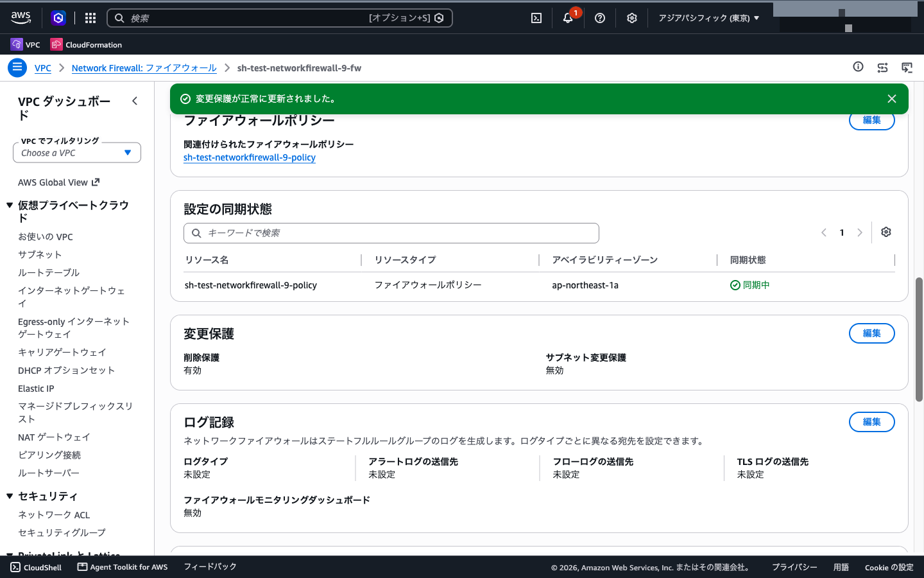Image resolution: width=924 pixels, height=578 pixels.
Task: Go to next page of sync table
Action: [860, 232]
